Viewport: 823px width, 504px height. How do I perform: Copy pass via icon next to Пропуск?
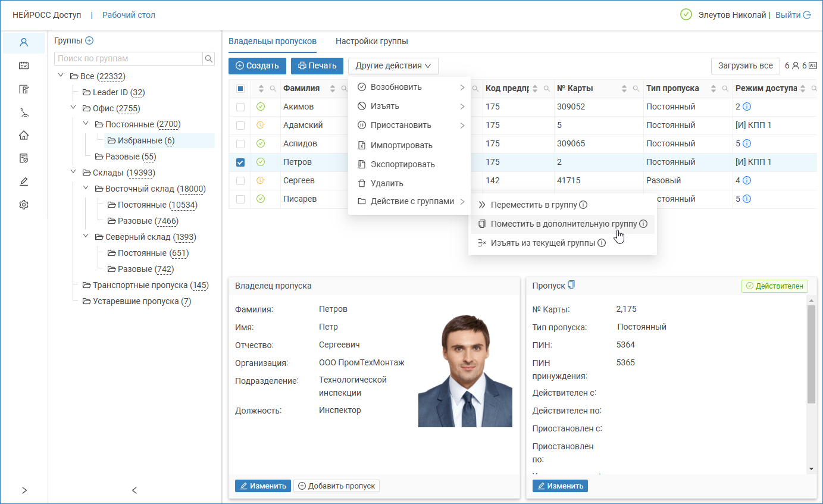point(571,285)
